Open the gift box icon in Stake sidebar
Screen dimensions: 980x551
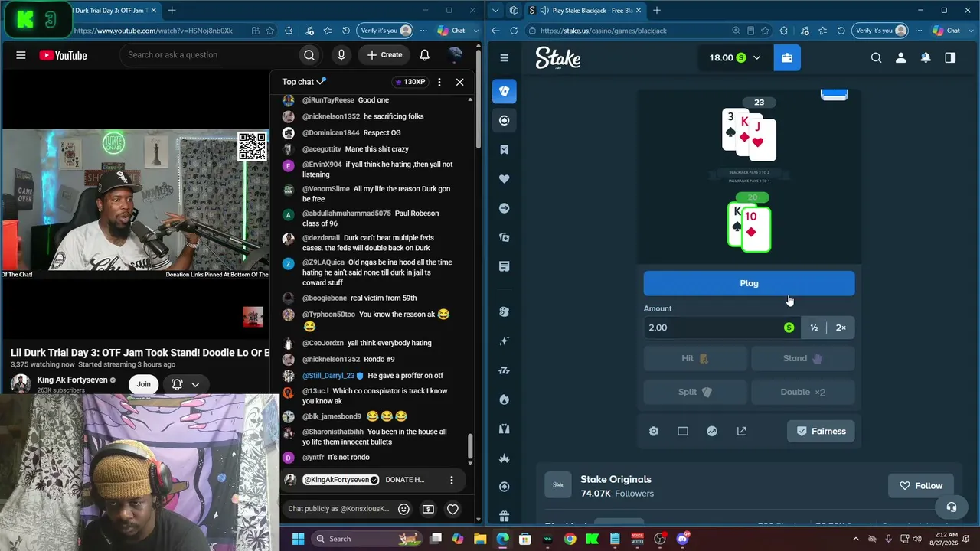(x=504, y=517)
